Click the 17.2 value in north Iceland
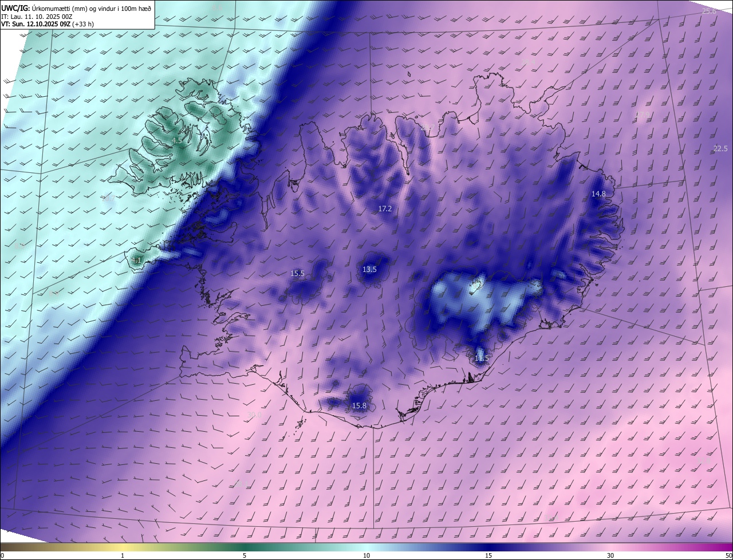The image size is (733, 560). [385, 209]
